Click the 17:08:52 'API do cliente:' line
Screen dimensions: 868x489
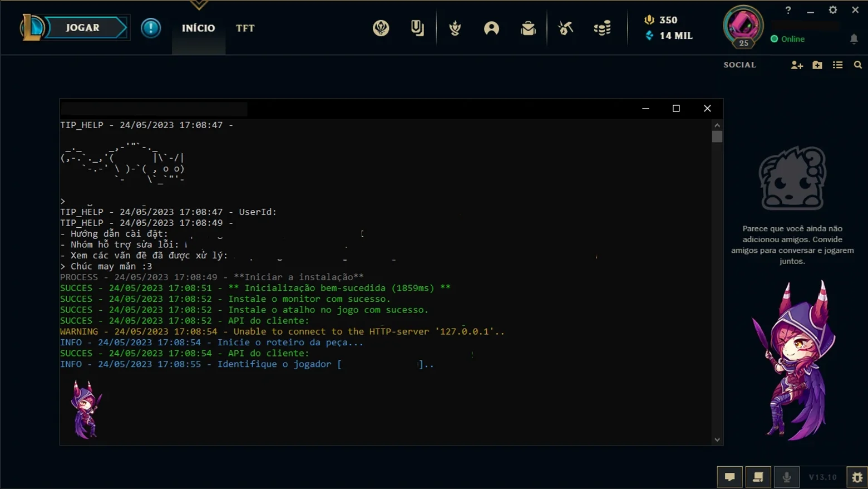tap(185, 321)
